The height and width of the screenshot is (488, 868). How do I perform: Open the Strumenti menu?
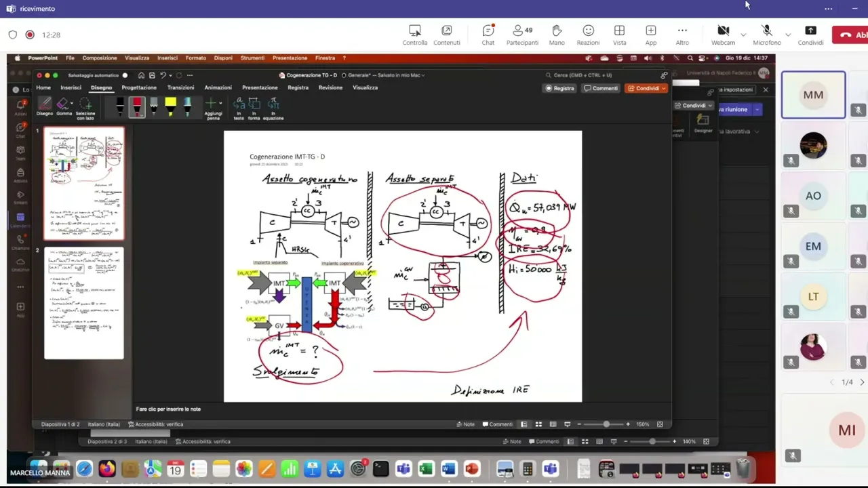click(252, 58)
